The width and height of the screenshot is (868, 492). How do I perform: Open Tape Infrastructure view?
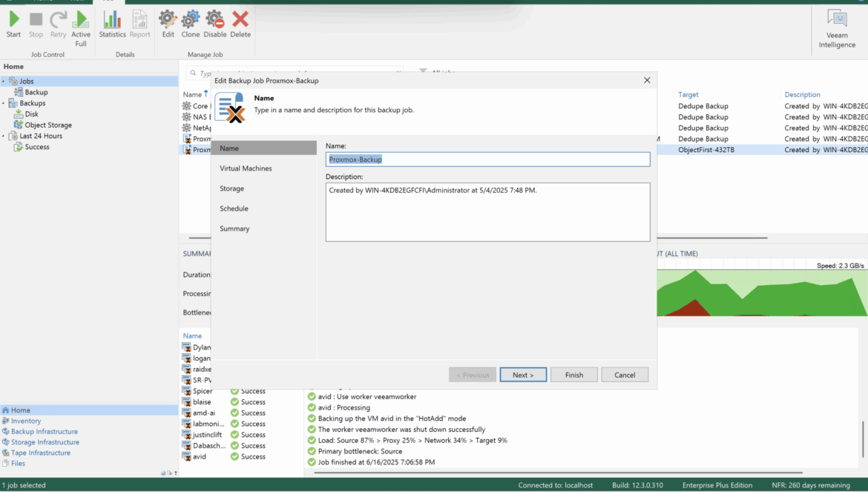[40, 453]
